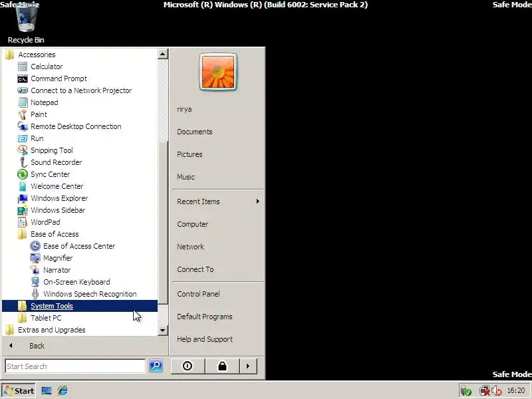Screen dimensions: 532x399
Task: Open Music from the Start menu
Action: point(218,177)
